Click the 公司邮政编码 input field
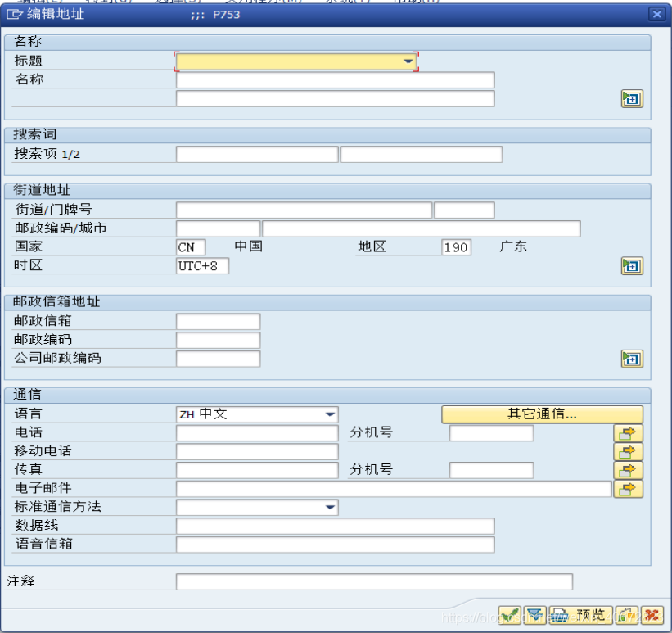 click(219, 359)
